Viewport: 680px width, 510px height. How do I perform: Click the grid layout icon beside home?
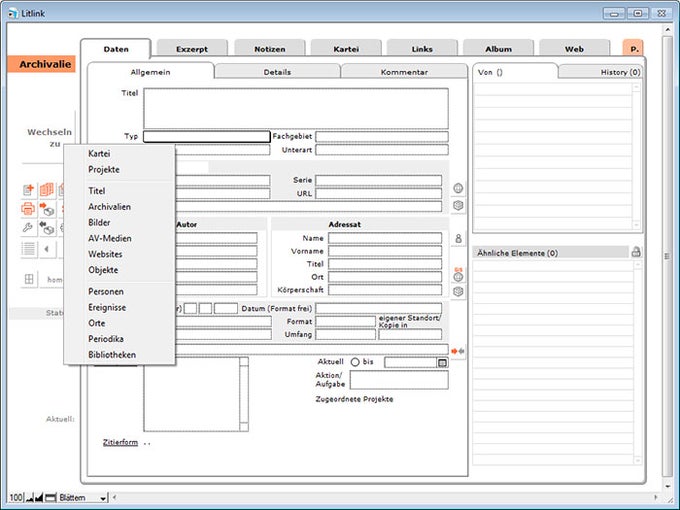tap(29, 279)
